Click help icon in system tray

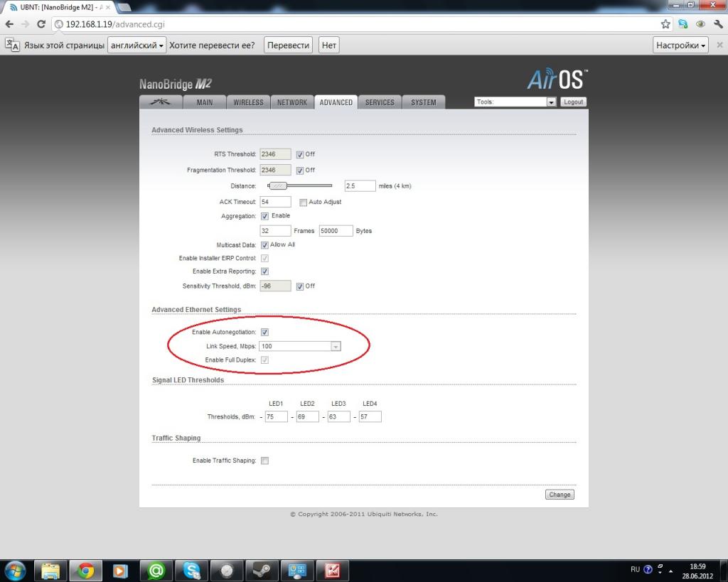point(648,569)
